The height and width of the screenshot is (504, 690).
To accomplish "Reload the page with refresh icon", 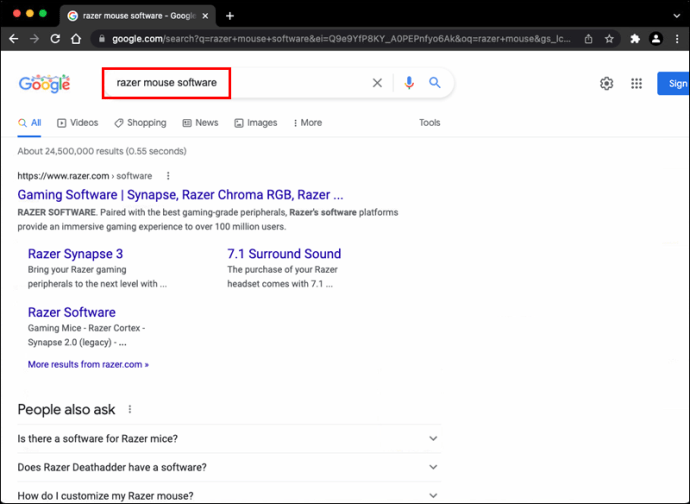I will point(55,39).
